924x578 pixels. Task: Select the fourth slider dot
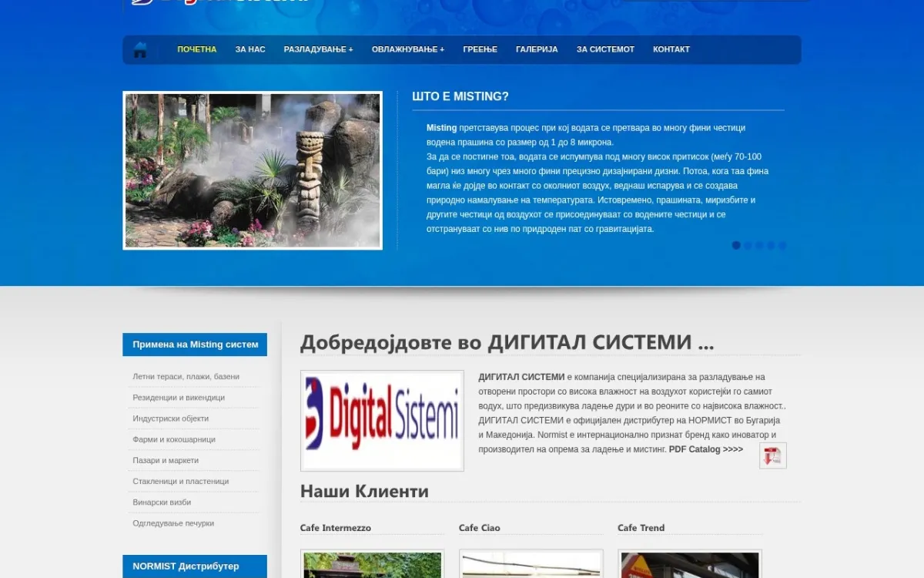771,245
